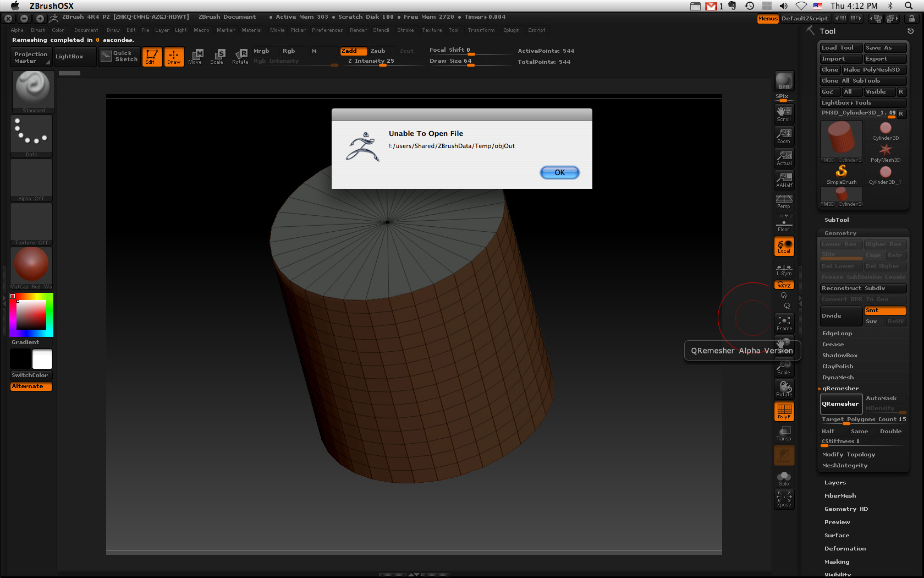Screen dimensions: 924x578
Task: Toggle the Floor grid
Action: pyautogui.click(x=784, y=223)
